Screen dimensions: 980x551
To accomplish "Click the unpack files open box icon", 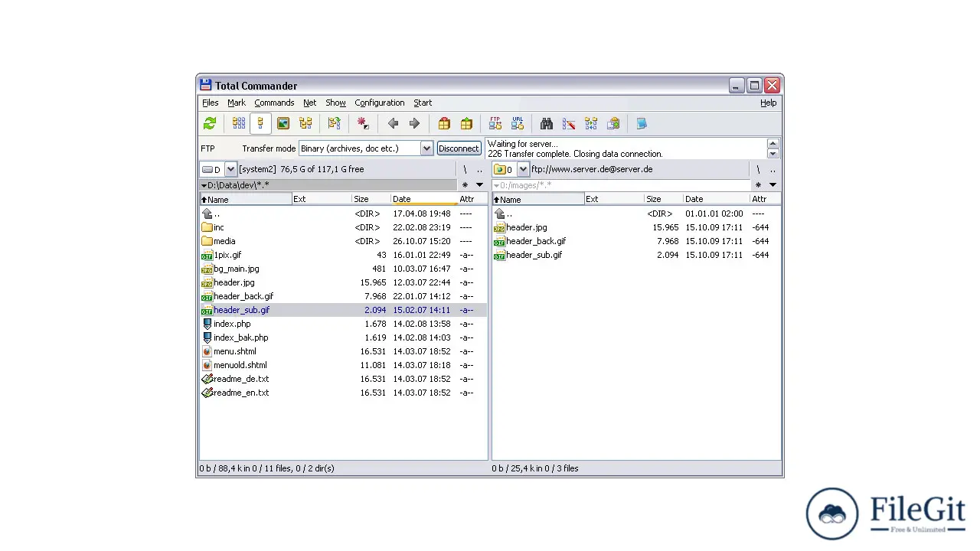I will click(466, 123).
